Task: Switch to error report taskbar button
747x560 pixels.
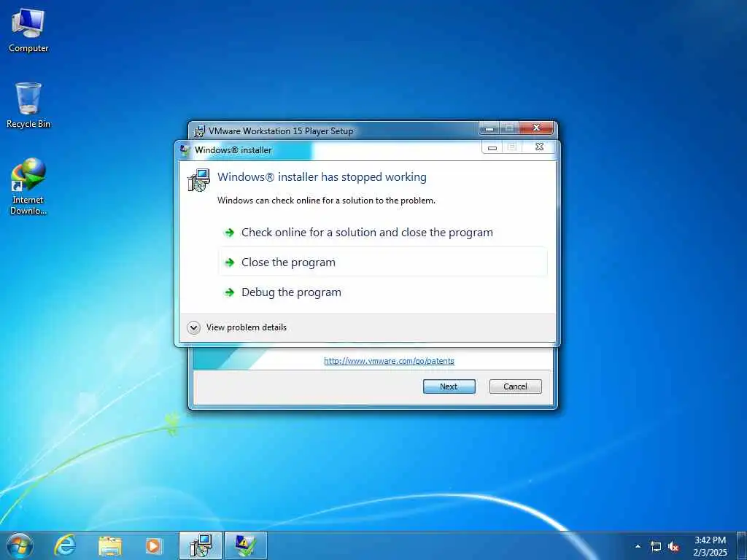Action: (245, 545)
